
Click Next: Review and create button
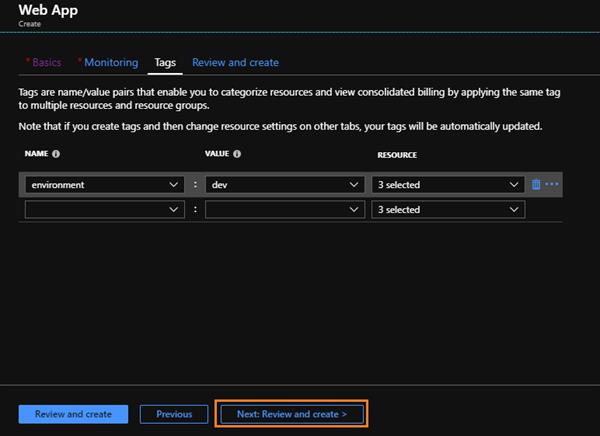pos(292,414)
